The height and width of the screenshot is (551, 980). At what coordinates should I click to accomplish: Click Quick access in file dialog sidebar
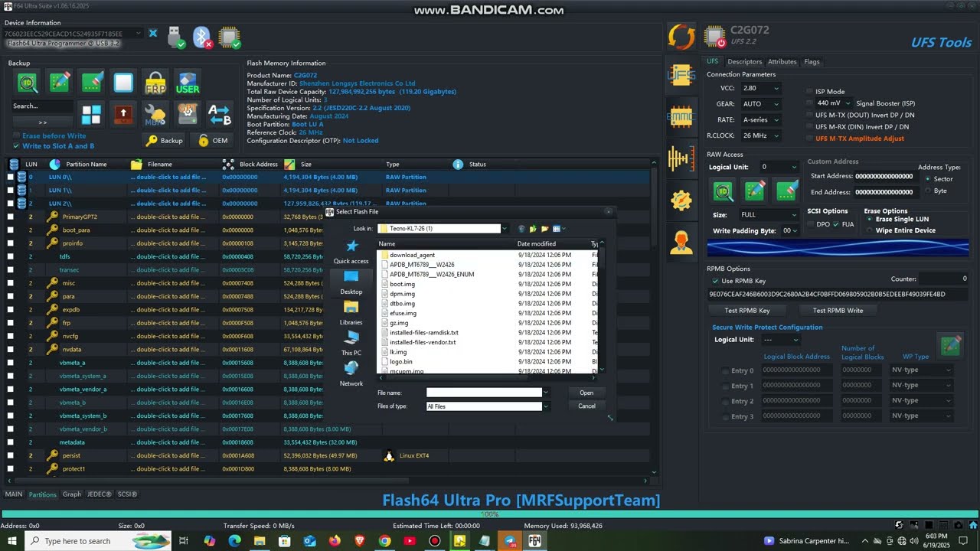351,252
